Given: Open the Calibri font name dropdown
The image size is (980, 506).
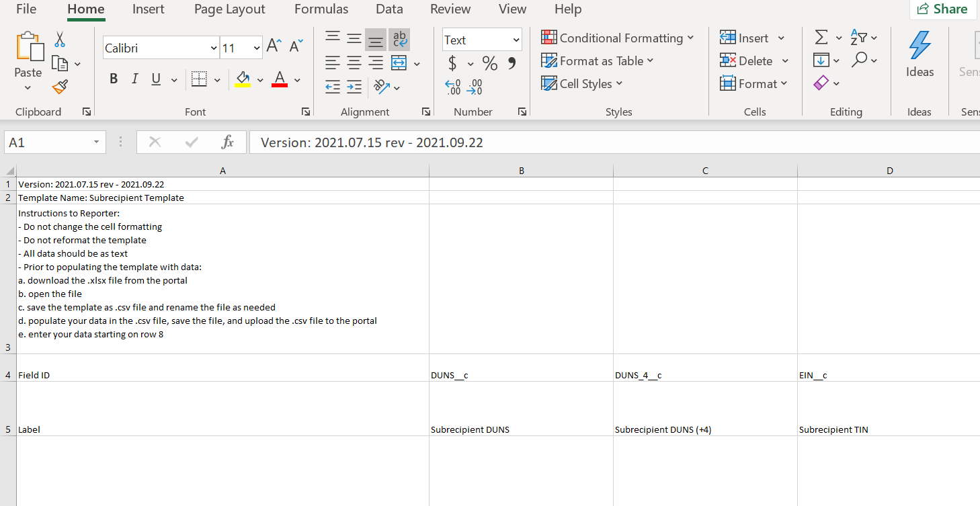Looking at the screenshot, I should [x=214, y=48].
